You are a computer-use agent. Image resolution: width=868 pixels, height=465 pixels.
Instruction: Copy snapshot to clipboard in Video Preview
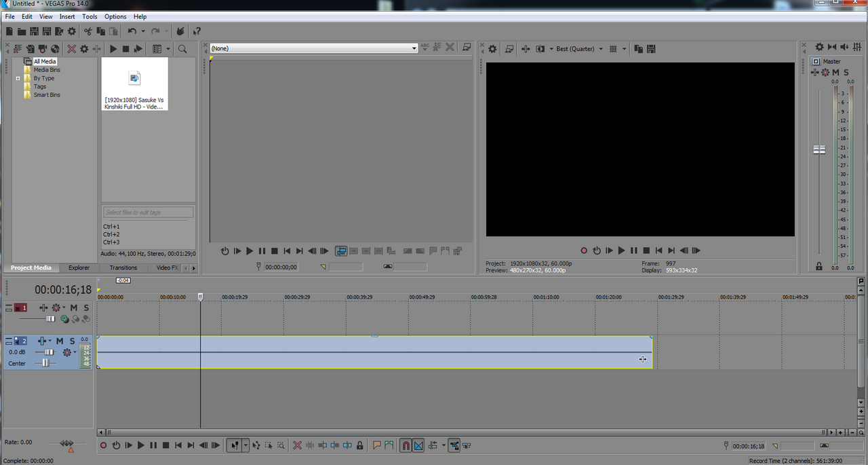point(639,49)
